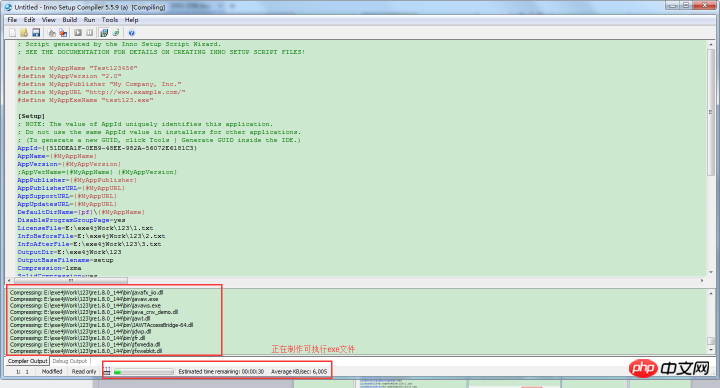Click the LicenseFile line
Viewport: 720px width, 388px height.
85,228
